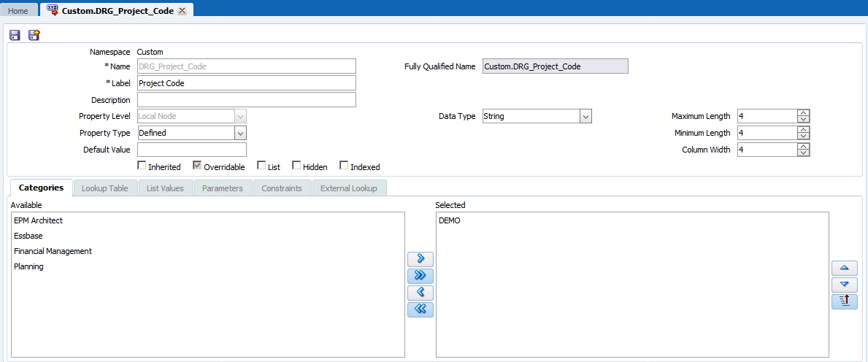Select the Categories tab

tap(41, 188)
